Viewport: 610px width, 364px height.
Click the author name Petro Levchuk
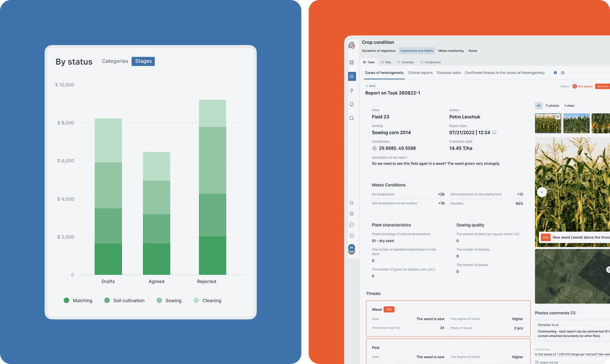466,117
